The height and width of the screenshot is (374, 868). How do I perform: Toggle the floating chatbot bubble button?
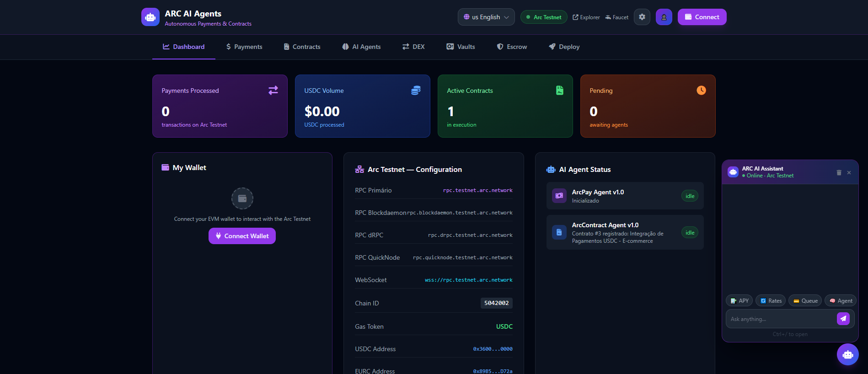click(x=847, y=354)
